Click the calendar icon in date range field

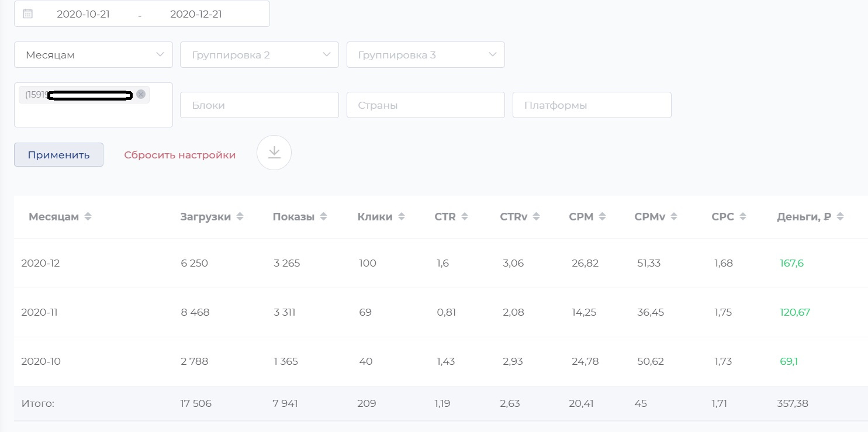tap(27, 14)
